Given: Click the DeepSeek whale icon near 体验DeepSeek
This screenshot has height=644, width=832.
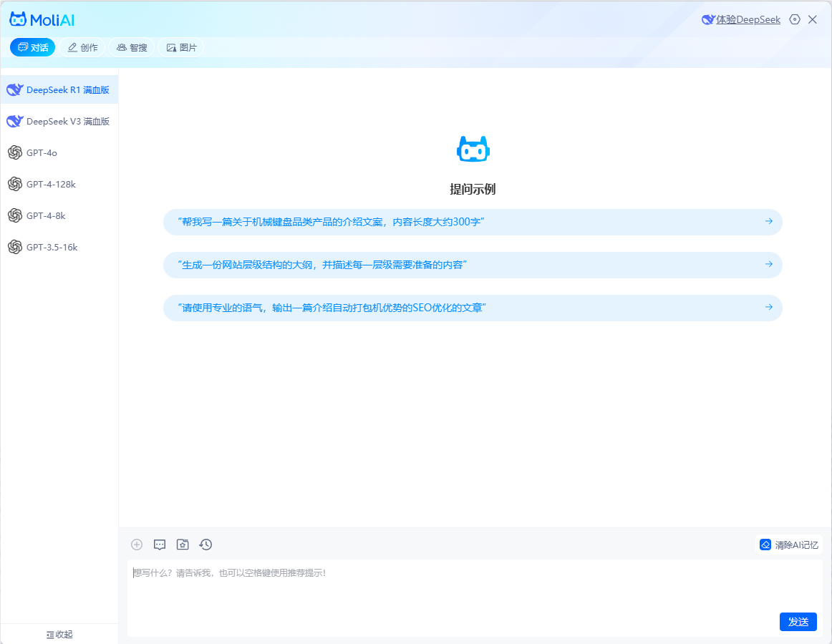Looking at the screenshot, I should 707,19.
